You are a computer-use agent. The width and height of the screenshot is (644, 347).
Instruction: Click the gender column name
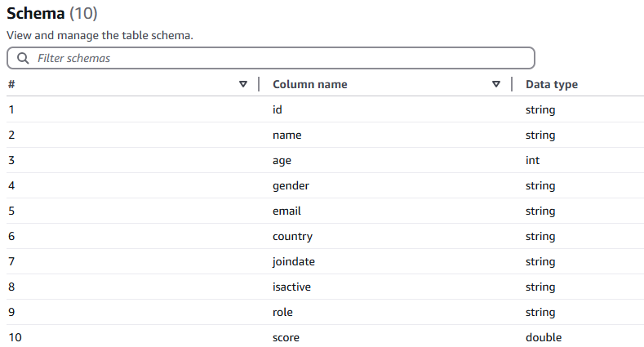[291, 185]
